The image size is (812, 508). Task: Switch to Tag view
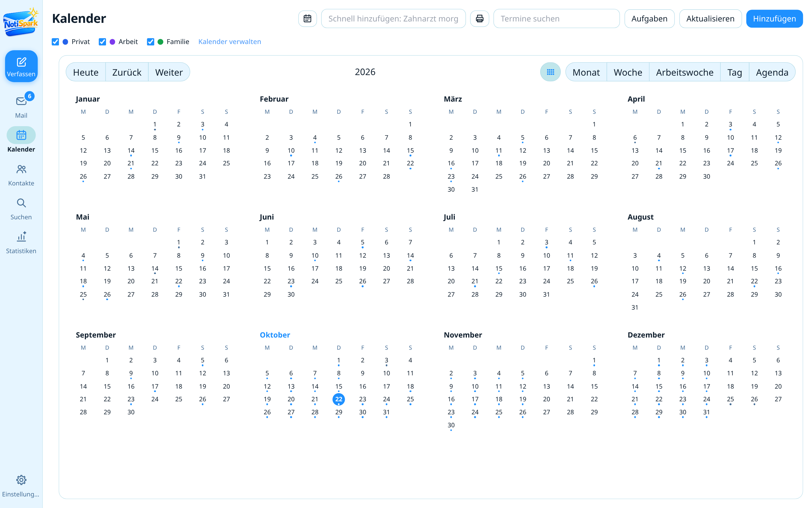point(734,72)
